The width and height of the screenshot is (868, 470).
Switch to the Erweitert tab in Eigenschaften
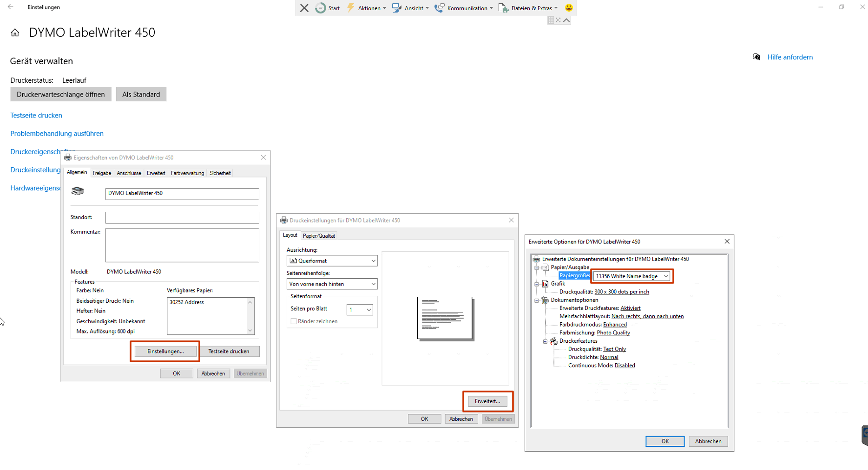(156, 173)
